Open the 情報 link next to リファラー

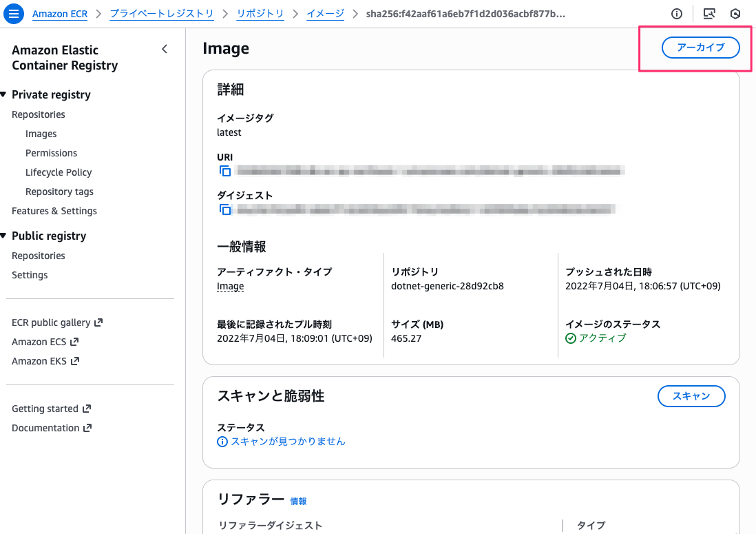[300, 501]
